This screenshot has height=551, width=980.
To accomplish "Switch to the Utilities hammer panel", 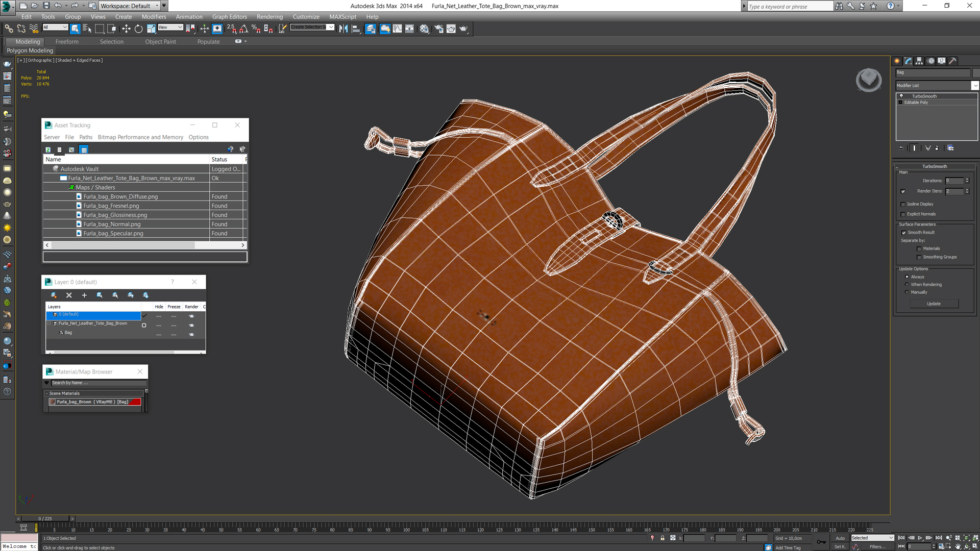I will click(x=953, y=61).
